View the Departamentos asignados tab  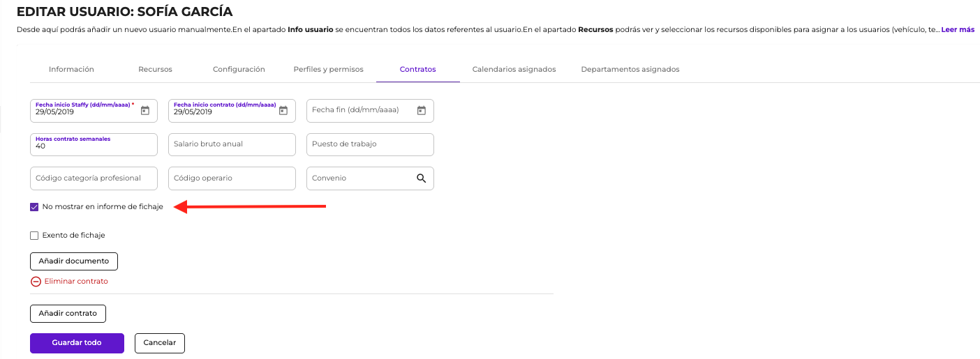(630, 70)
